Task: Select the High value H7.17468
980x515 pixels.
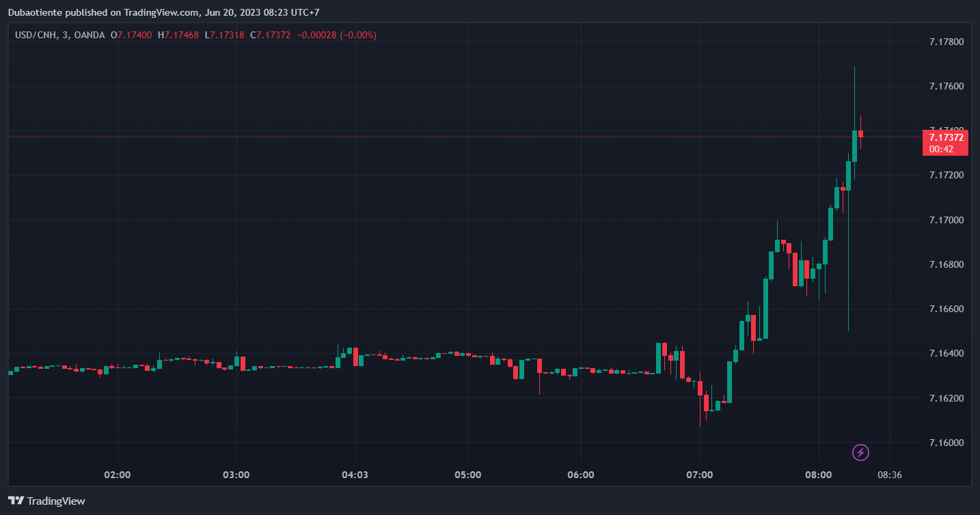Action: [178, 35]
